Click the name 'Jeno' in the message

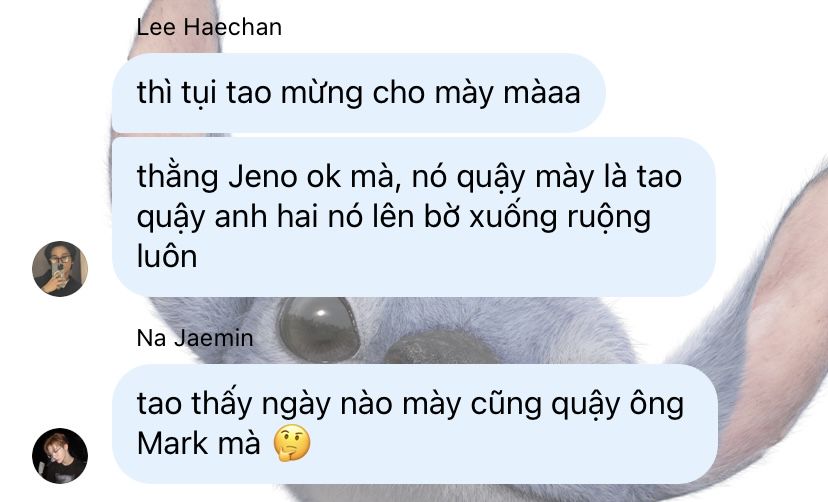pyautogui.click(x=262, y=176)
